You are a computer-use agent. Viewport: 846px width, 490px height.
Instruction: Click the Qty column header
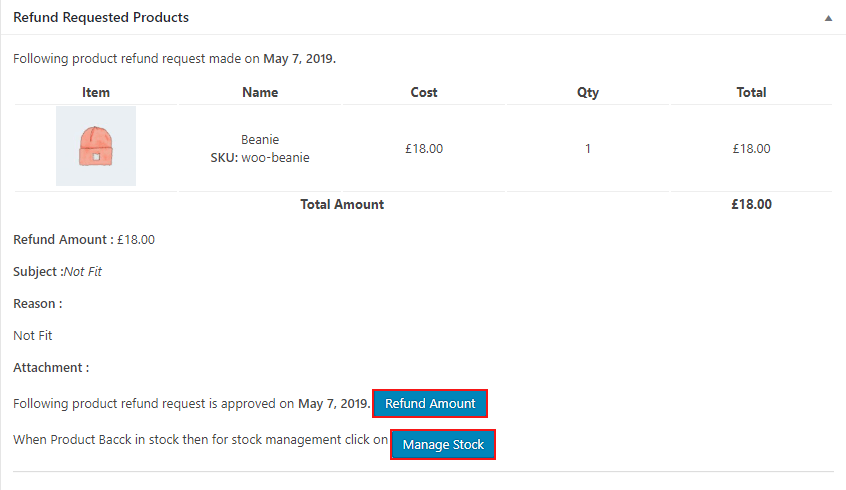coord(588,92)
